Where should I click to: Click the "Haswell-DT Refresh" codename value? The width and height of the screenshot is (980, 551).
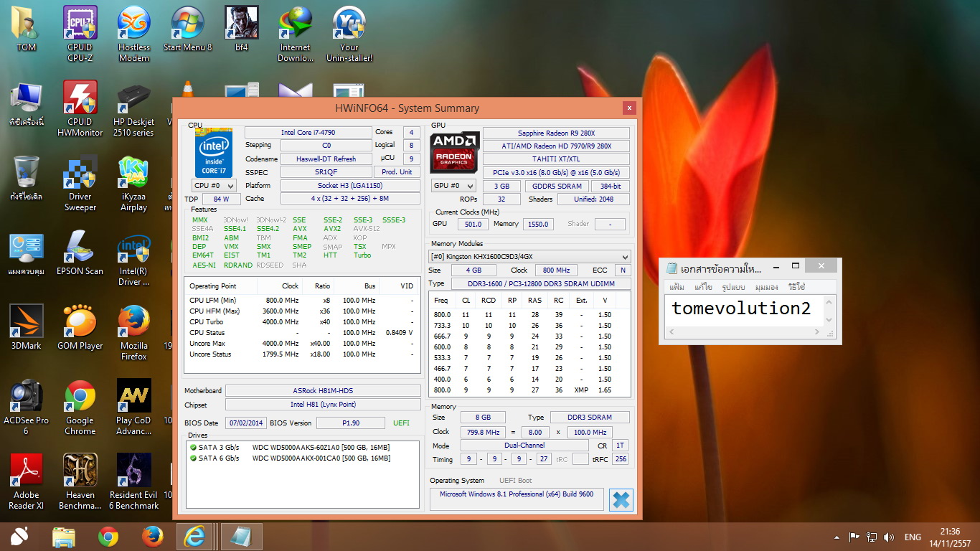point(326,159)
